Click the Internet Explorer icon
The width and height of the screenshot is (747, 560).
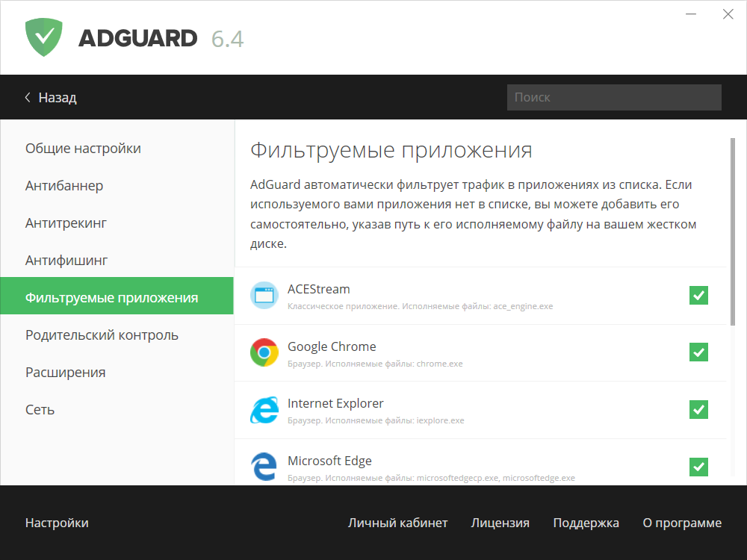(264, 409)
